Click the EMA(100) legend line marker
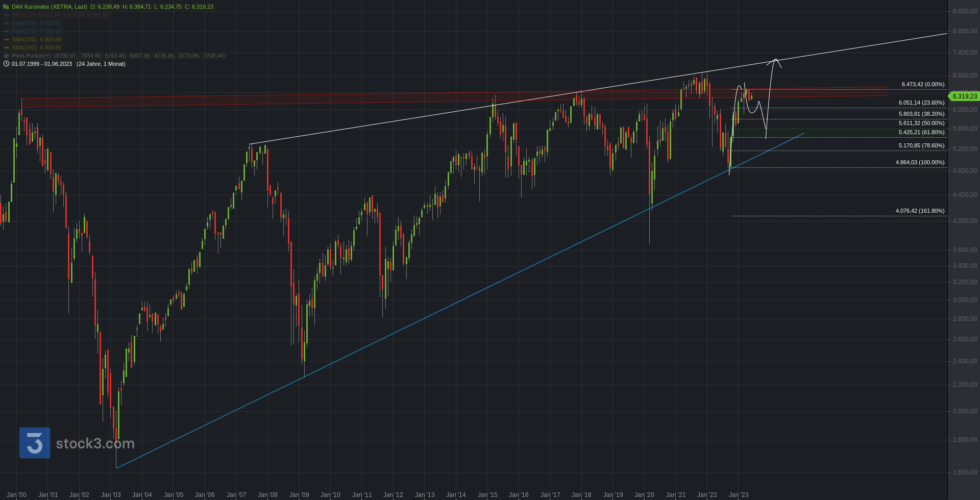This screenshot has width=980, height=500. (x=7, y=31)
